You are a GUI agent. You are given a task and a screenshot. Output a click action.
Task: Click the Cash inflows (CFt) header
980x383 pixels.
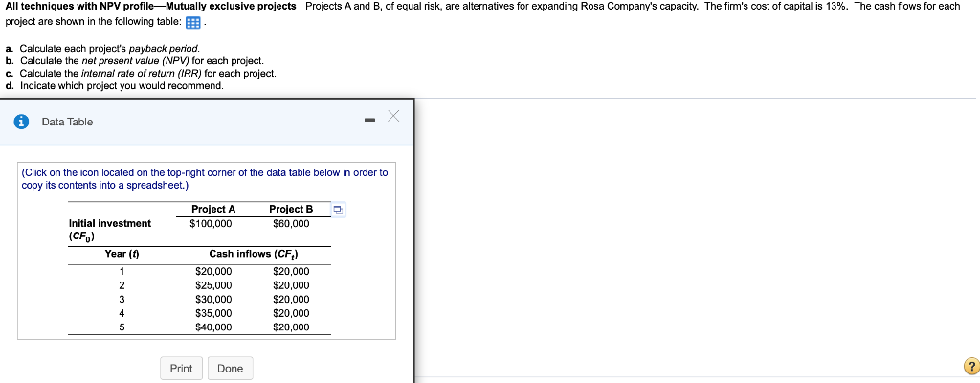coord(254,254)
